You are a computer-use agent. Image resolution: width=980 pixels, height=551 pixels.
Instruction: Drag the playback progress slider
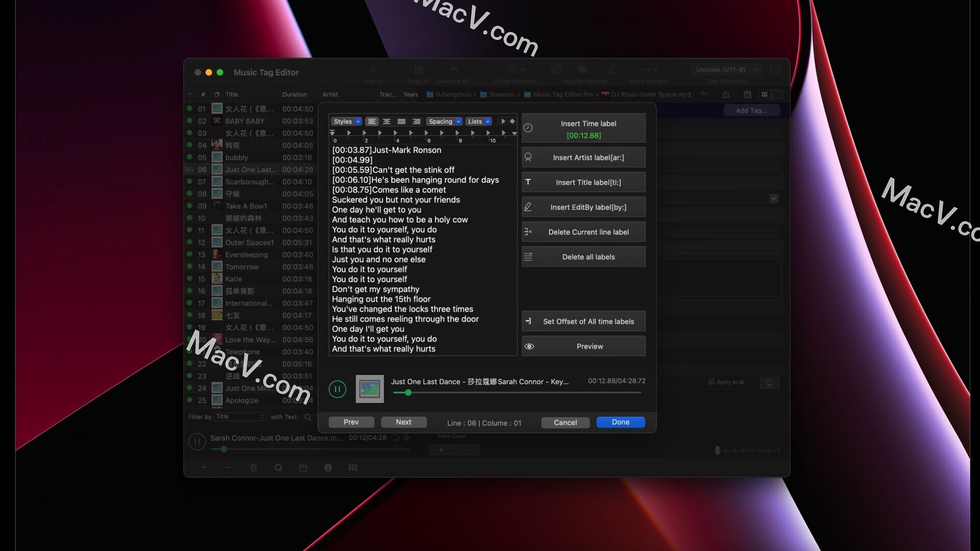coord(406,393)
